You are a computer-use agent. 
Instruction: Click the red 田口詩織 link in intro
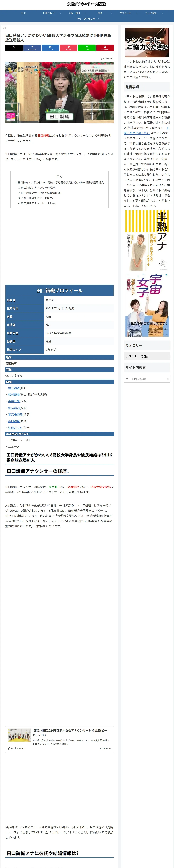43,135
